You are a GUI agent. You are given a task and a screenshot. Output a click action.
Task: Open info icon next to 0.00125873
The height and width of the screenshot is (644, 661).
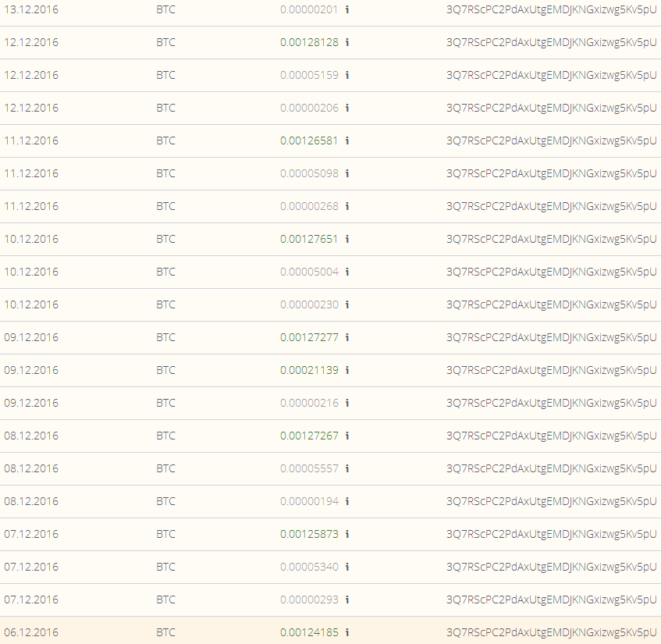point(347,534)
